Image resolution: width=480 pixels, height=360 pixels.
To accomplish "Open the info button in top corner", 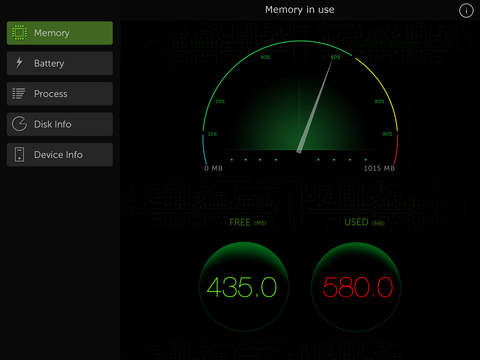I will coord(466,11).
